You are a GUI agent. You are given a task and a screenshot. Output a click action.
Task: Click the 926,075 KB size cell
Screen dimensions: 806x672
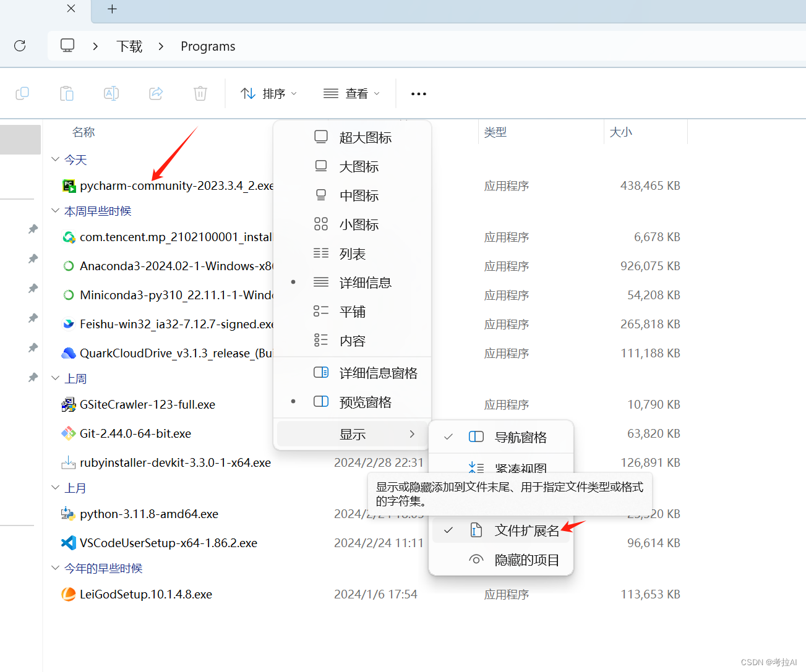tap(650, 266)
